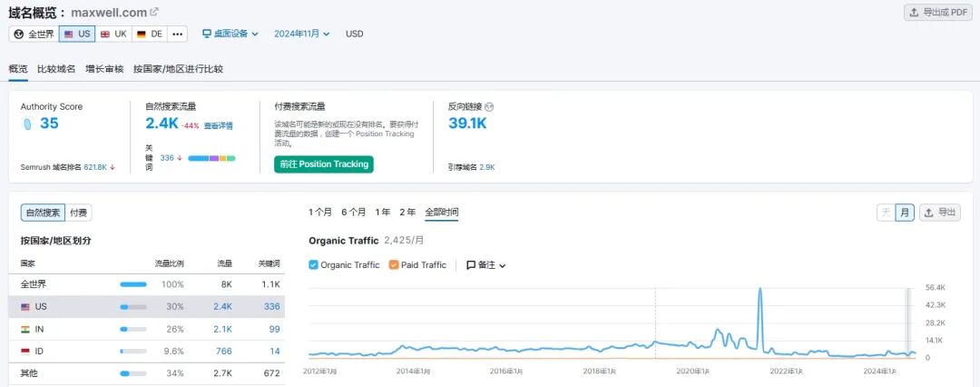This screenshot has width=980, height=387.
Task: Switch to the 比较域名 tab
Action: click(56, 69)
